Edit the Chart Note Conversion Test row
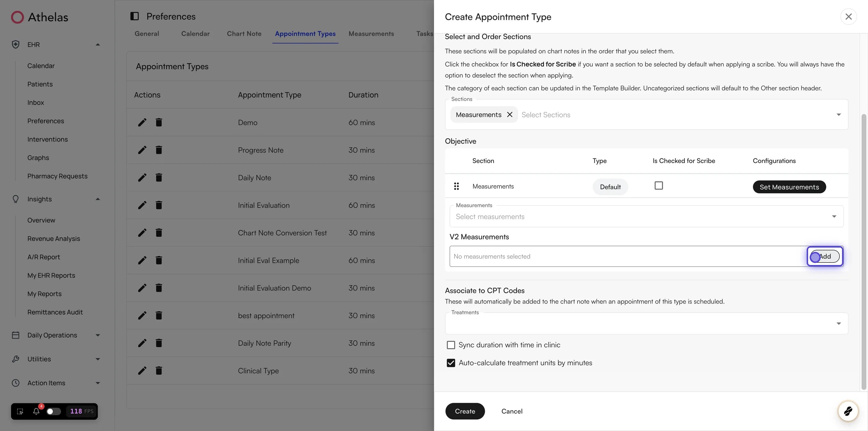Screen dimensions: 868x431 pos(142,233)
